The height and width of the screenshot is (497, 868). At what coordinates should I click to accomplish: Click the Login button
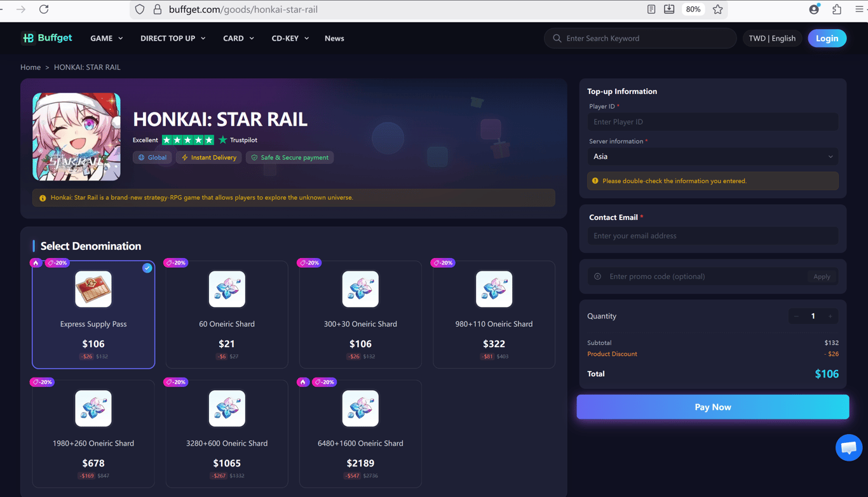827,38
